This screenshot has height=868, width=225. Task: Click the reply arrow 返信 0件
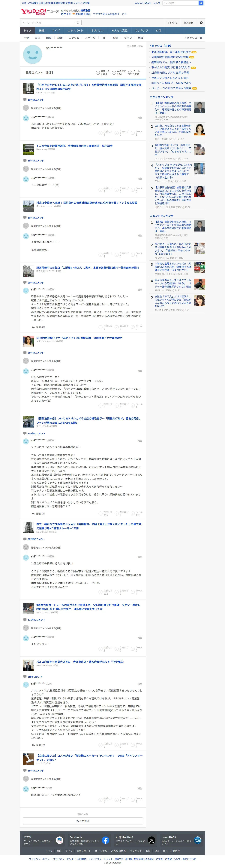(x=38, y=327)
